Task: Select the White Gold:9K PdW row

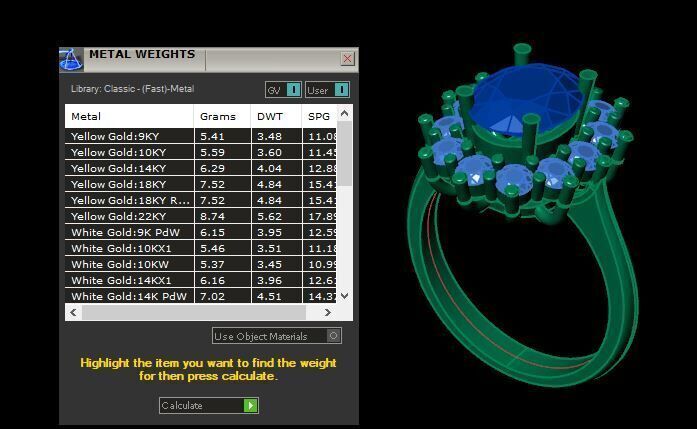Action: click(x=200, y=232)
